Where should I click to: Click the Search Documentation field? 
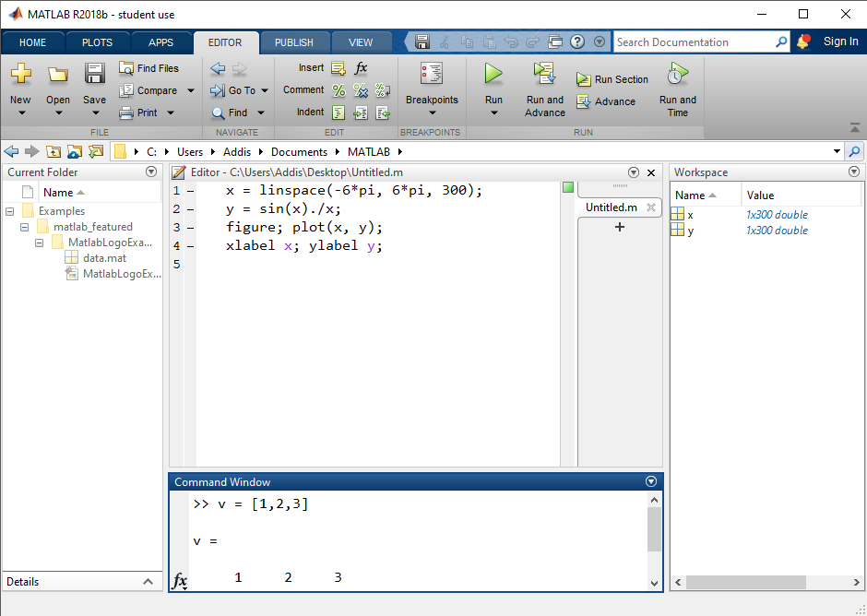tap(694, 42)
